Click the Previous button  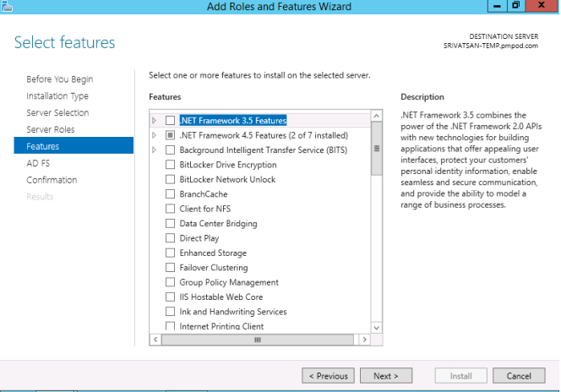click(328, 376)
